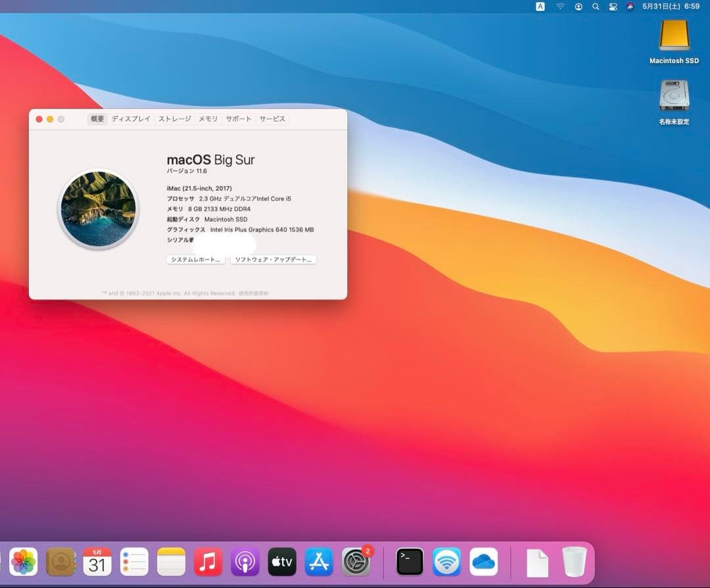Select the メモリ tab
This screenshot has height=588, width=710.
(x=208, y=119)
